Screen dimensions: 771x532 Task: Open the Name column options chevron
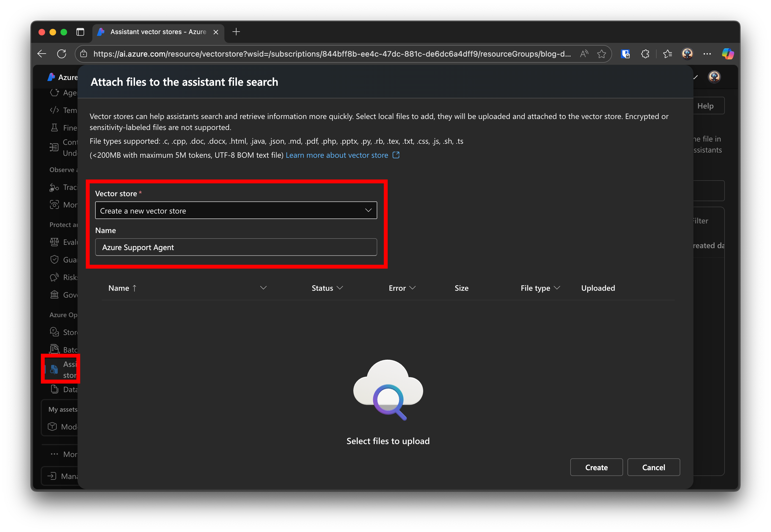(x=263, y=288)
